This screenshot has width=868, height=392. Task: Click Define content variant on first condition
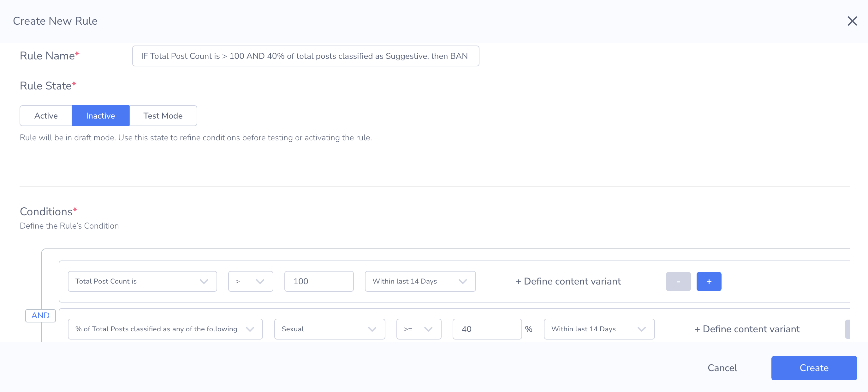pos(568,281)
